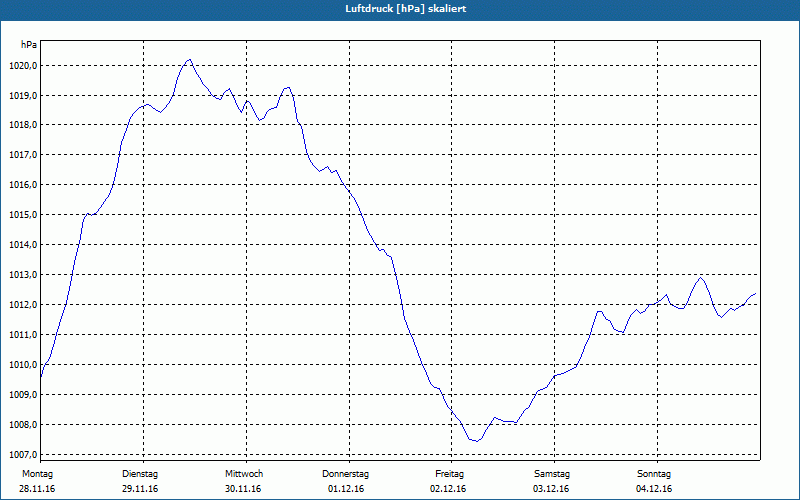Click the 1009,0 axis value
The height and width of the screenshot is (500, 800).
tap(23, 395)
